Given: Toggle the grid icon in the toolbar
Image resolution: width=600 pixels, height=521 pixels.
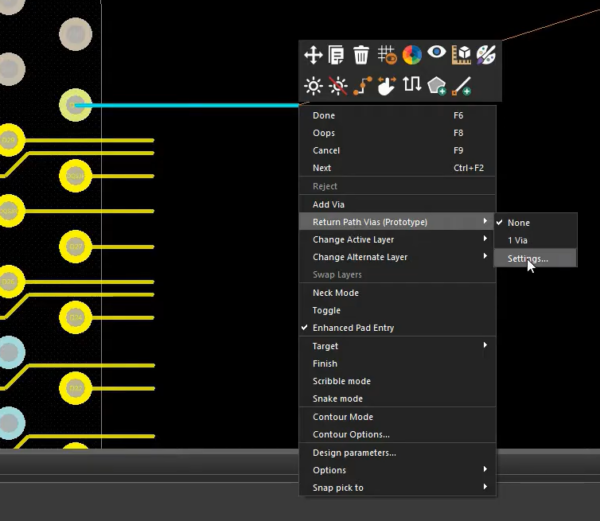Looking at the screenshot, I should click(387, 55).
